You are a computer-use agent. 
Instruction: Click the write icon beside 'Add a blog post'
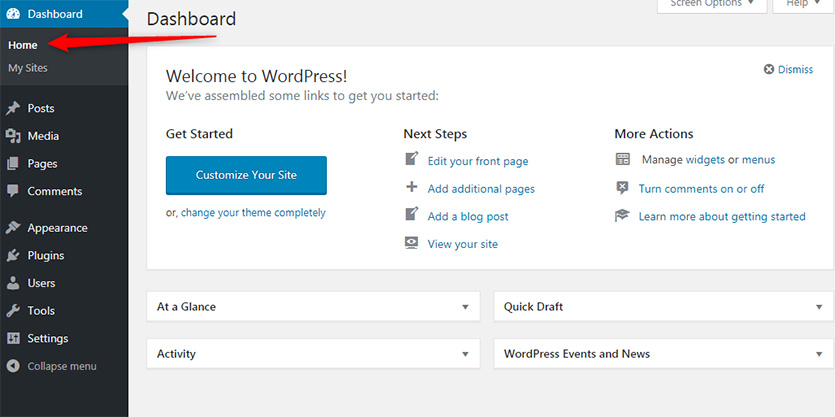click(x=412, y=215)
